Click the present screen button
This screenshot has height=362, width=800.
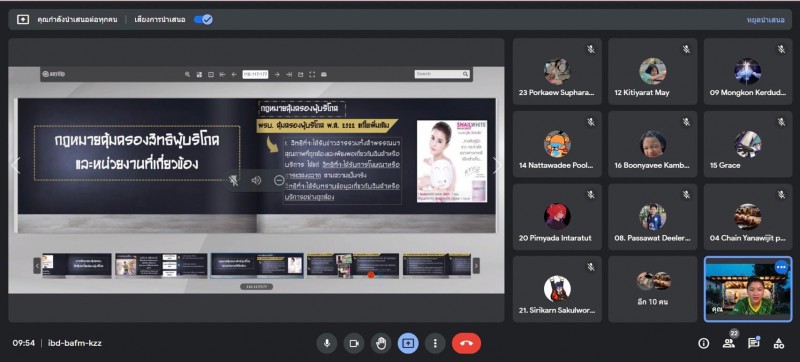(408, 344)
